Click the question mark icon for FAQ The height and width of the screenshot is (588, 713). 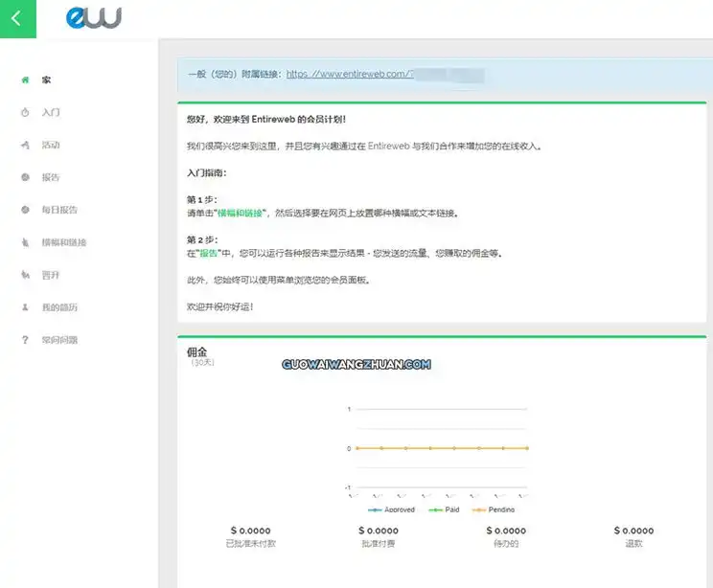pyautogui.click(x=25, y=340)
